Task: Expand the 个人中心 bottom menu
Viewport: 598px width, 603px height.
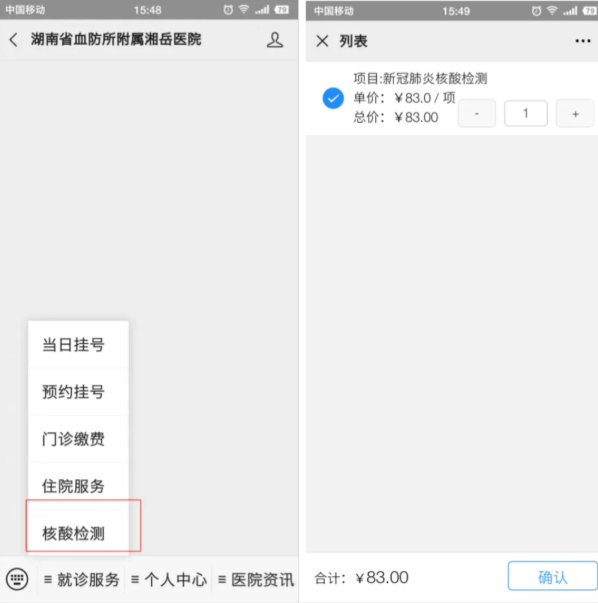Action: [168, 579]
